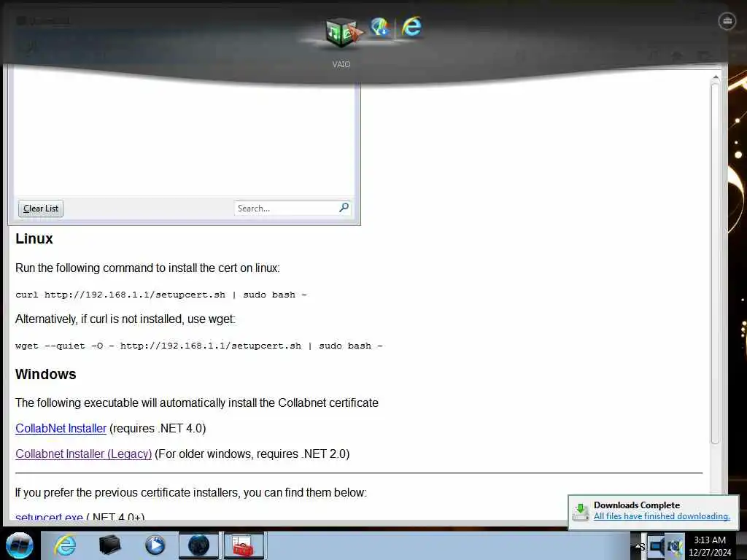Open the VAIO Gate toolbox settings icon
Image resolution: width=747 pixels, height=560 pixels.
tap(727, 21)
